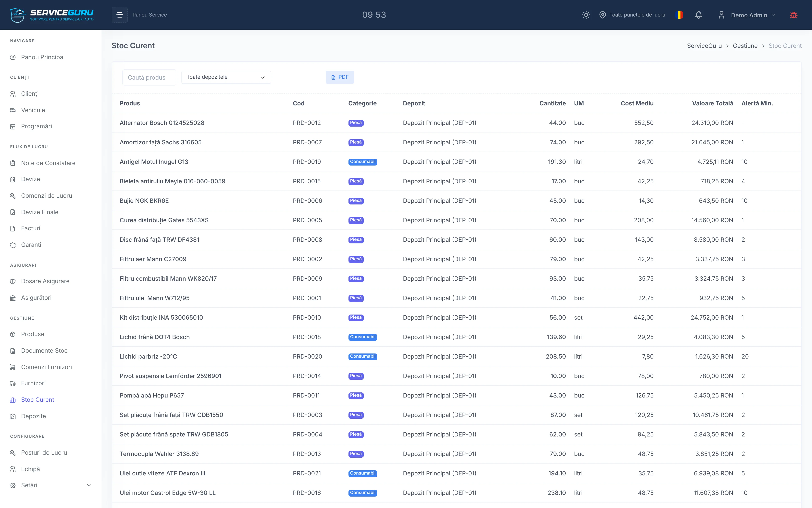
Task: Select Alternator Bosch 0124525028 row
Action: [x=456, y=123]
